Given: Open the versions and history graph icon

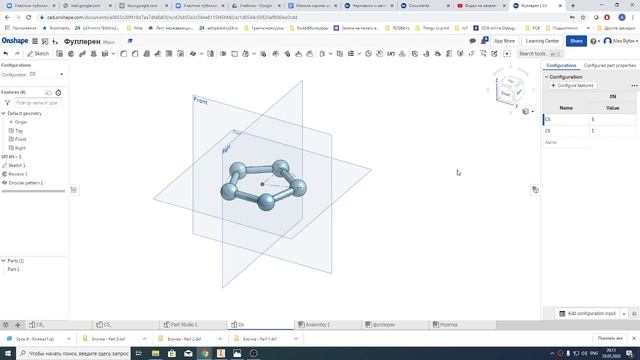Looking at the screenshot, I should (45, 41).
